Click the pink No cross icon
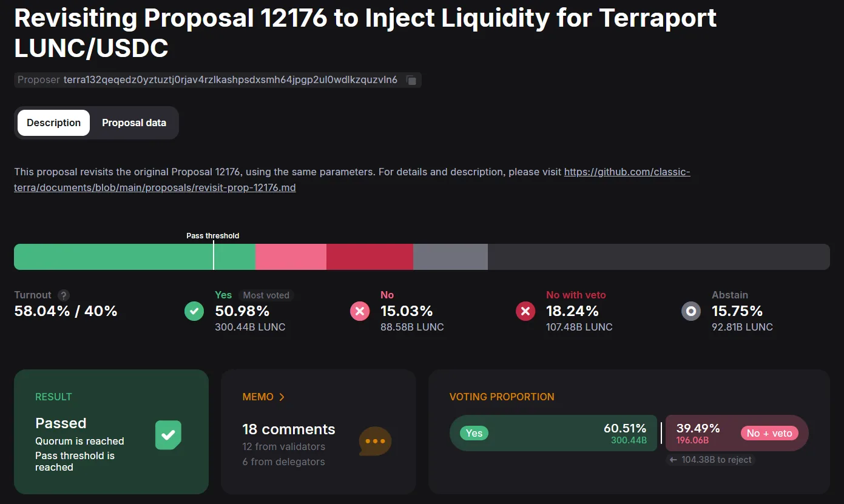 click(x=360, y=311)
